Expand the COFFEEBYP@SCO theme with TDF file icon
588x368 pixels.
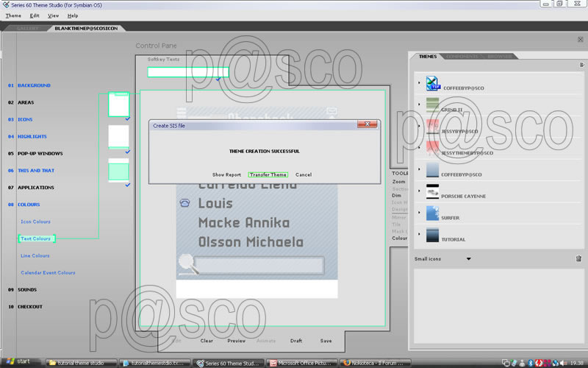point(419,83)
